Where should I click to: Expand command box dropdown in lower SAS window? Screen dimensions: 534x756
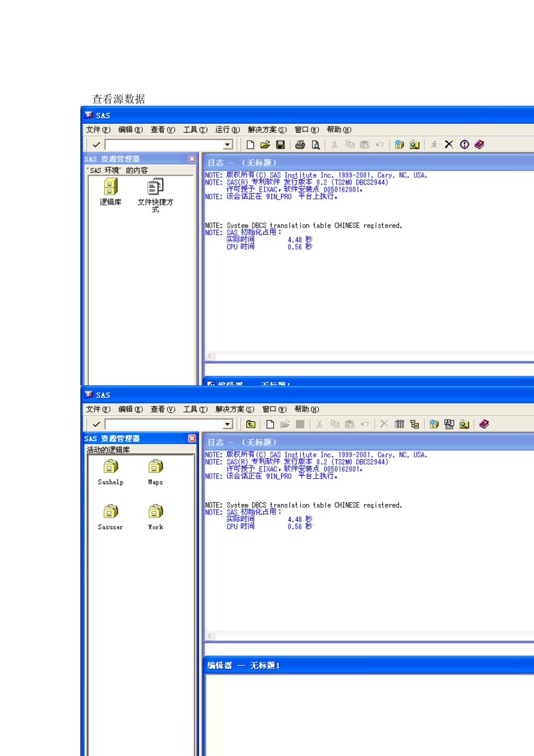228,425
